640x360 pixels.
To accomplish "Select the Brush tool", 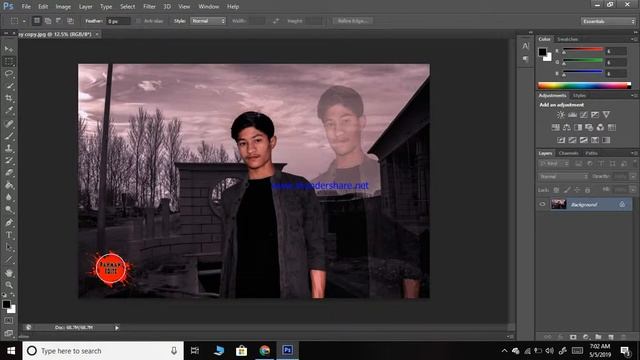I will 9,136.
